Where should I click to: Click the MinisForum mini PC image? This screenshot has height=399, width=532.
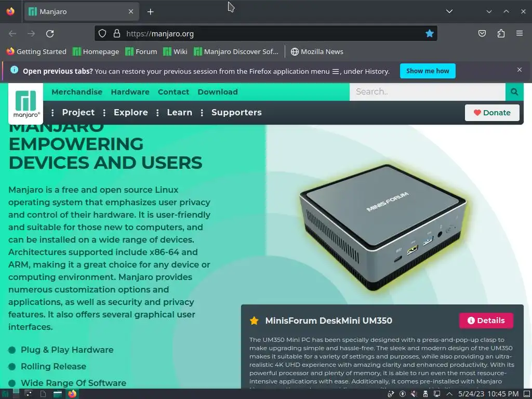point(383,227)
